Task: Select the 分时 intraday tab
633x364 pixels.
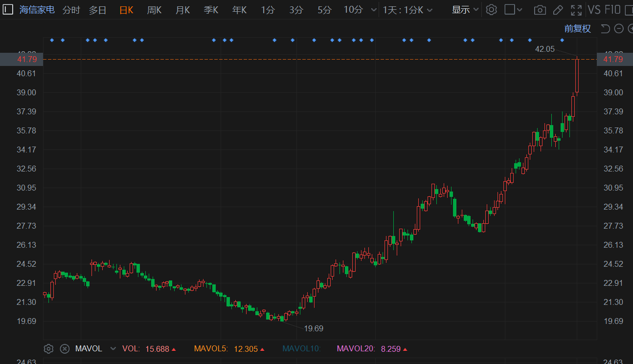Action: pos(71,10)
